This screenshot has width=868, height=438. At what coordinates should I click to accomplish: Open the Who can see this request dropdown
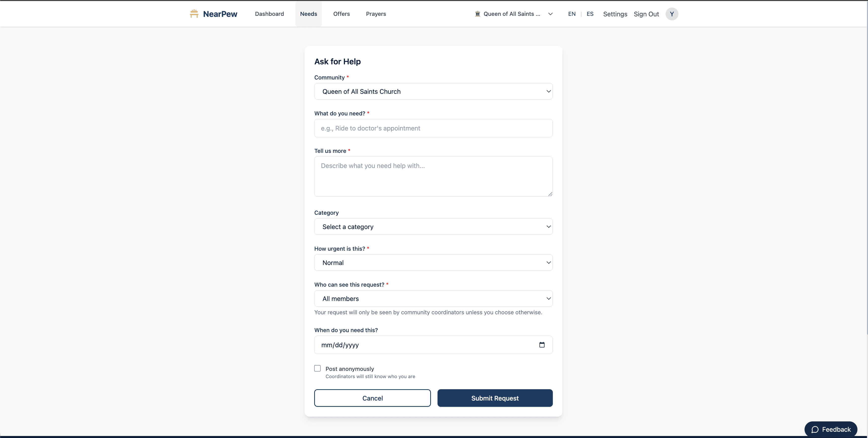click(433, 299)
